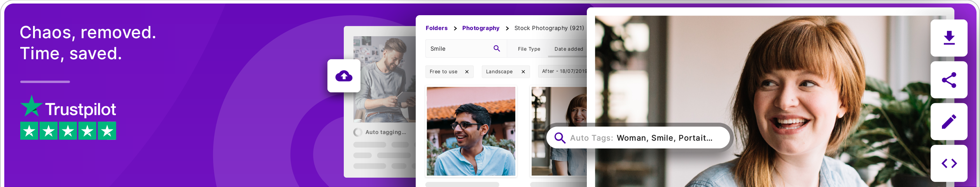Click the share icon
Viewport: 980px width, 187px height.
point(949,80)
